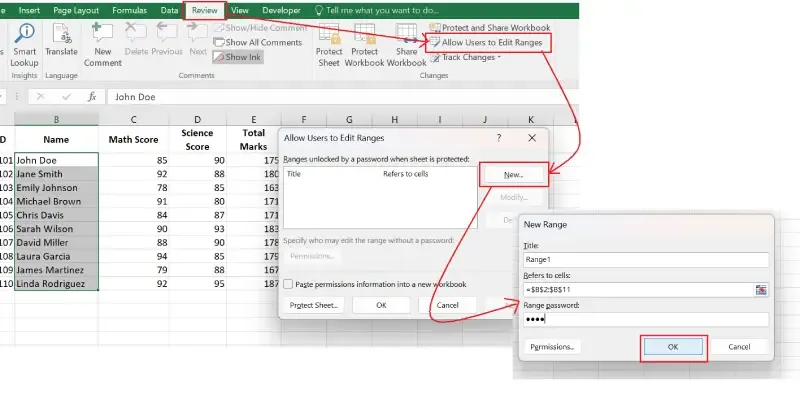The image size is (800, 399).
Task: Click the Protect Sheet... dialog button
Action: (314, 305)
